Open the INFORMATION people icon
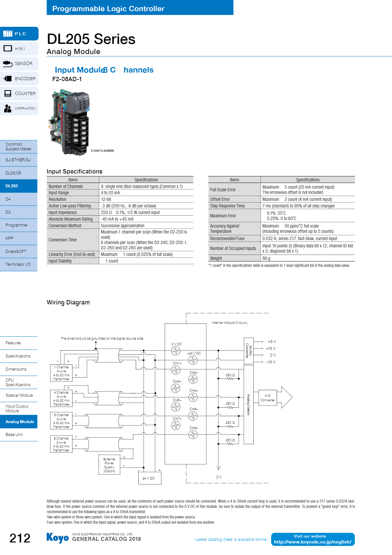 8,108
